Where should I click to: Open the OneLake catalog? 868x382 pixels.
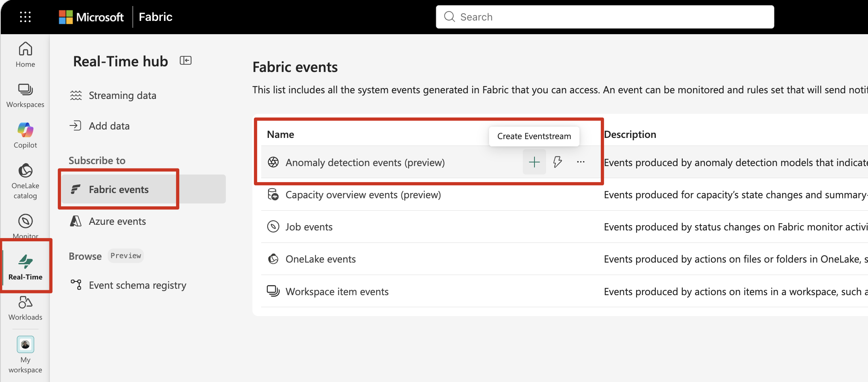pyautogui.click(x=25, y=180)
